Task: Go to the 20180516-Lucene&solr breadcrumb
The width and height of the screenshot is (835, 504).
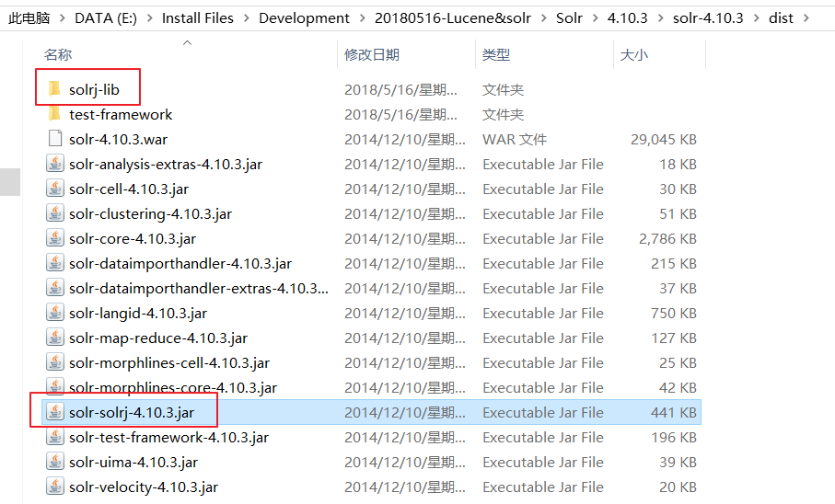Action: click(x=453, y=18)
